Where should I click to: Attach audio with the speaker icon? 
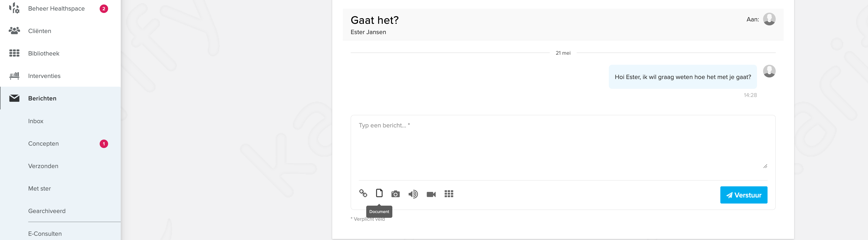pyautogui.click(x=413, y=194)
